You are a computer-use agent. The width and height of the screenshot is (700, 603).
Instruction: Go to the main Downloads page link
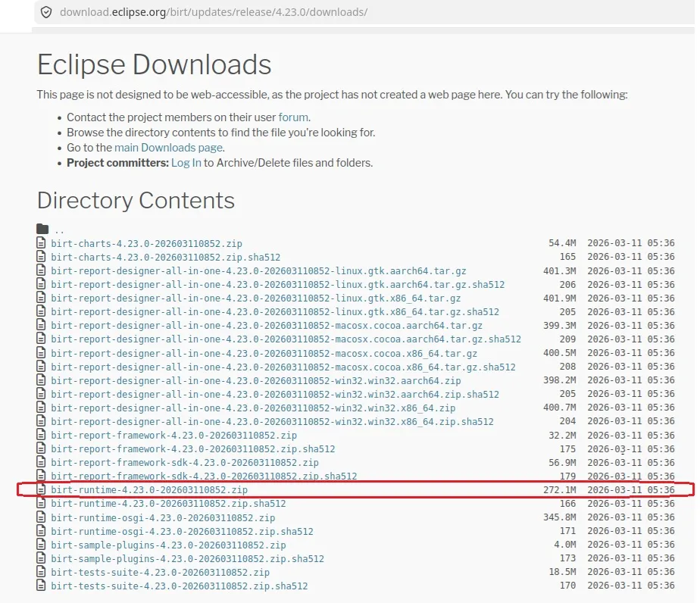(x=168, y=148)
